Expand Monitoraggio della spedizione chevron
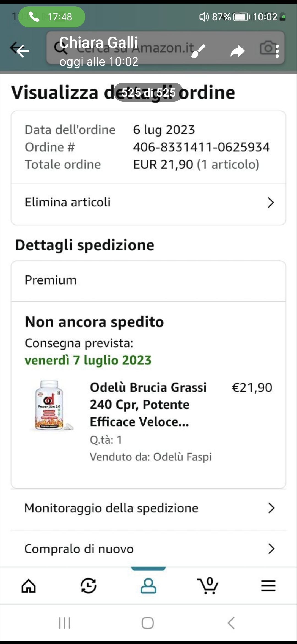 (x=271, y=508)
